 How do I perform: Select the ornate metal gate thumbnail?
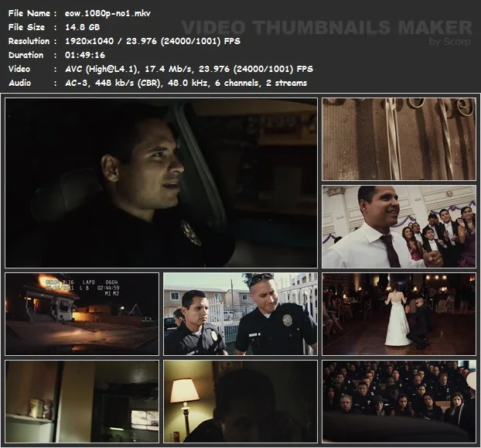click(x=398, y=139)
